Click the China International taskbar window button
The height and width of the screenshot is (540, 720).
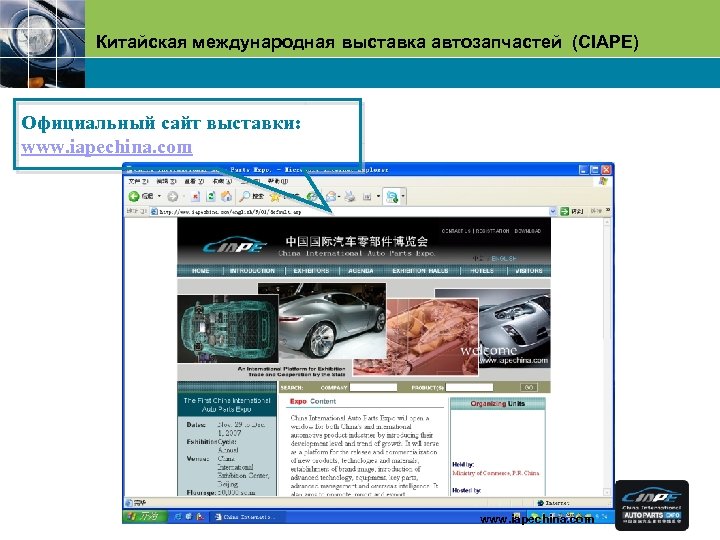[247, 517]
